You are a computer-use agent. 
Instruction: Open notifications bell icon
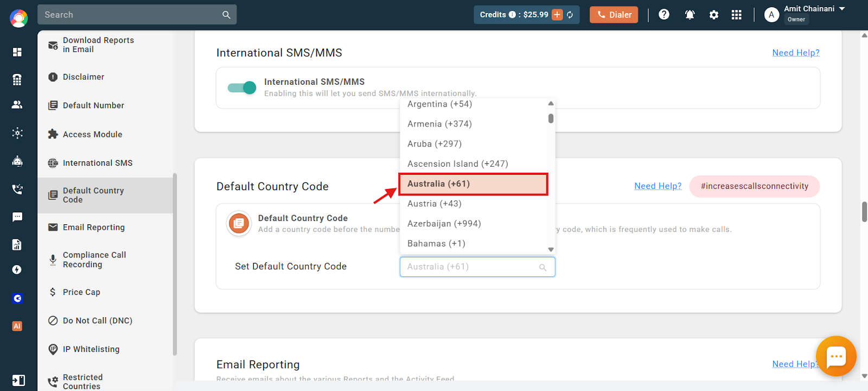pos(690,15)
